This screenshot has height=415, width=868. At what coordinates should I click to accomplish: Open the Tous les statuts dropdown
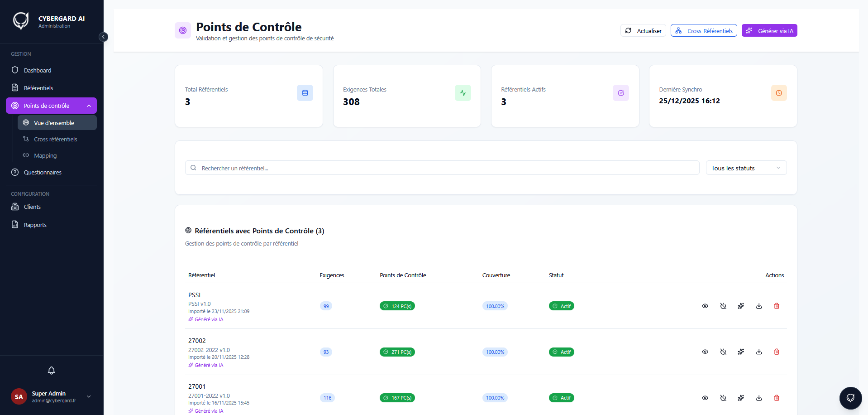[746, 168]
